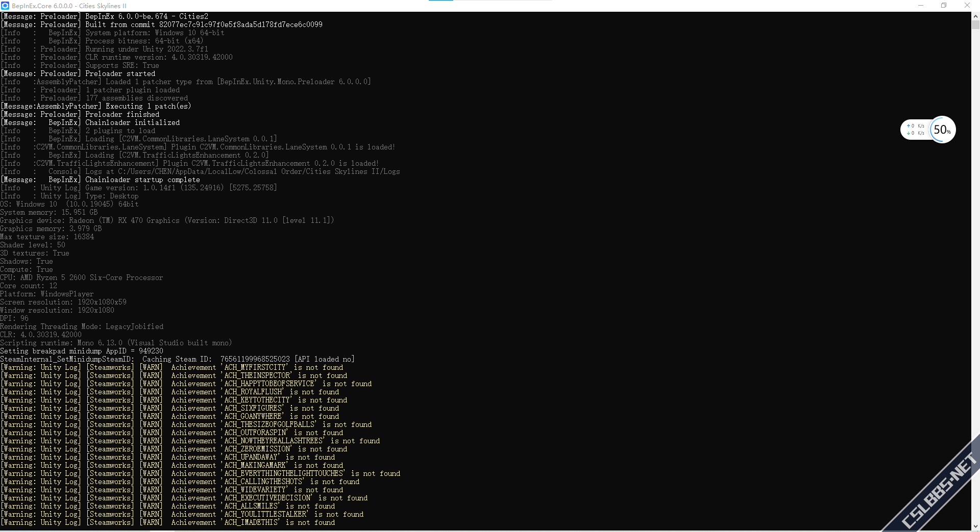Click the download speed arrow indicator
The height and width of the screenshot is (532, 980).
tap(909, 133)
